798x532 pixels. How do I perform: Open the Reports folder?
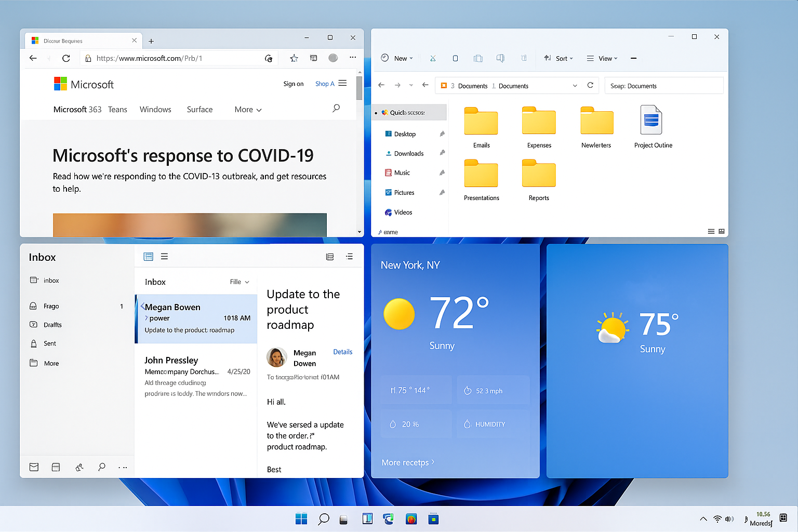pyautogui.click(x=539, y=180)
